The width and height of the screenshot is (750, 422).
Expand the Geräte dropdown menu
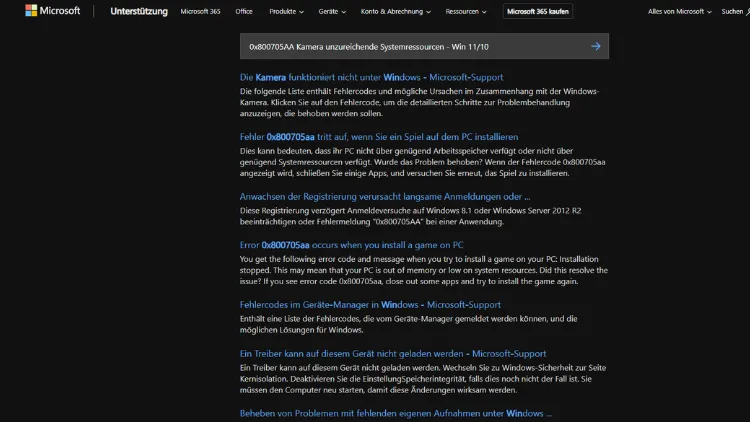[x=330, y=11]
